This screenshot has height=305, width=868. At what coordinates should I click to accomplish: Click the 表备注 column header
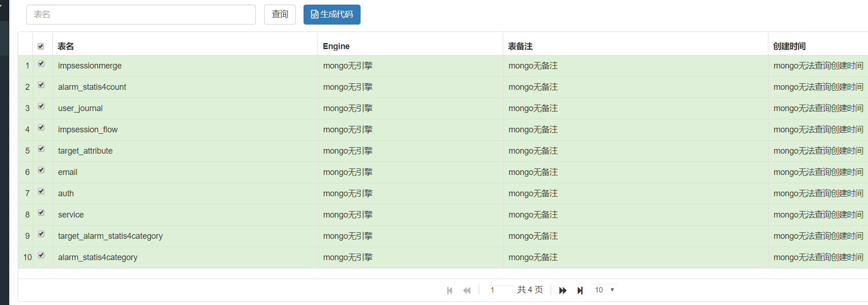click(520, 46)
